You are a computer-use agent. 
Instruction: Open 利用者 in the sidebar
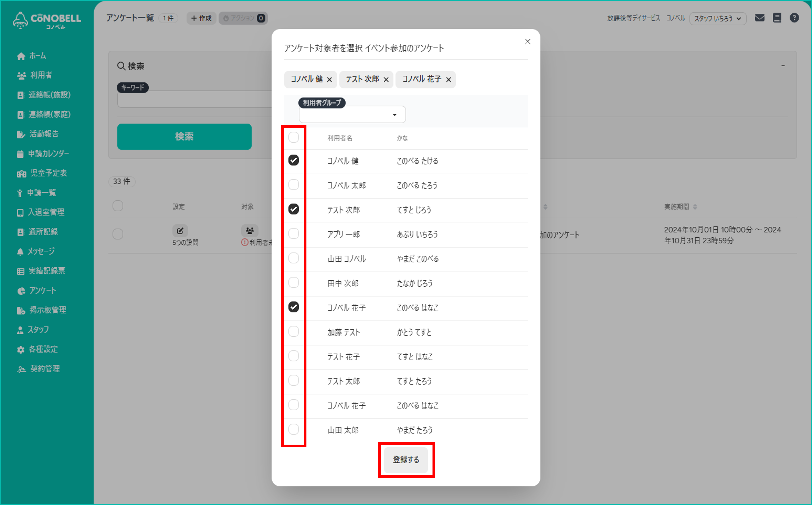pyautogui.click(x=34, y=75)
